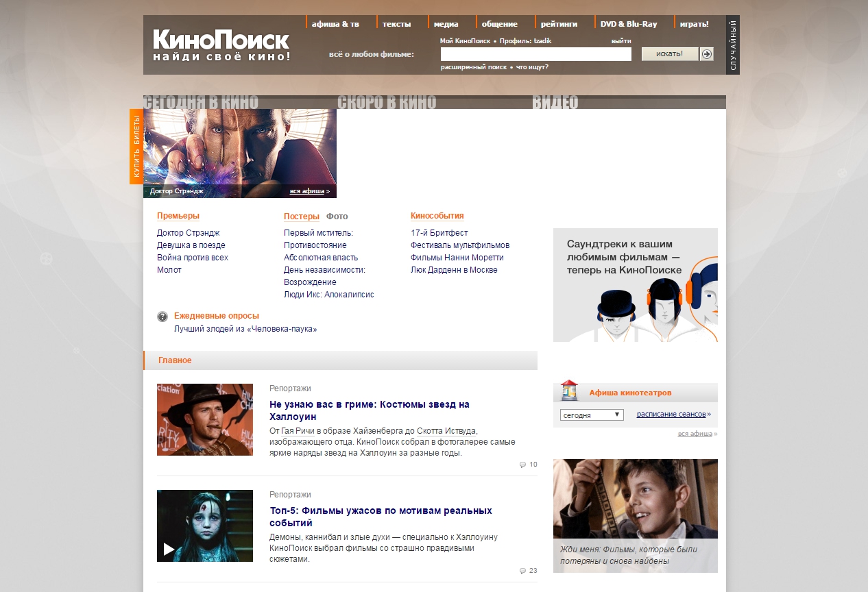This screenshot has width=868, height=592.
Task: Switch to the Сегодня в кино tab
Action: [201, 102]
